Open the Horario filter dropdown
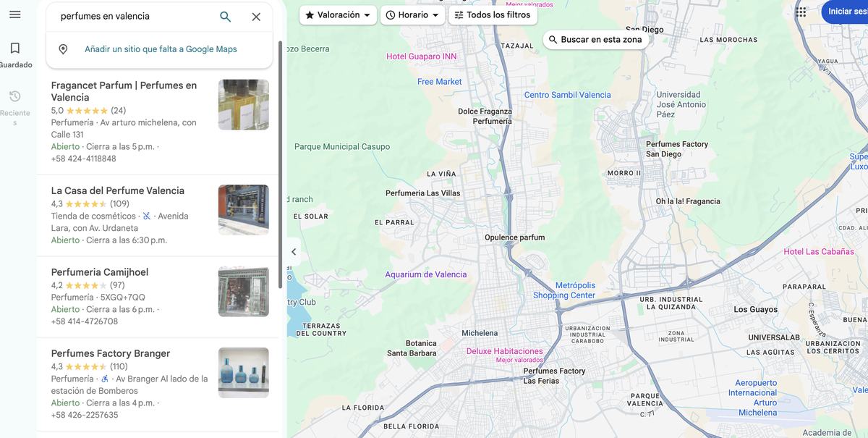Viewport: 868px width, 438px height. pyautogui.click(x=412, y=15)
